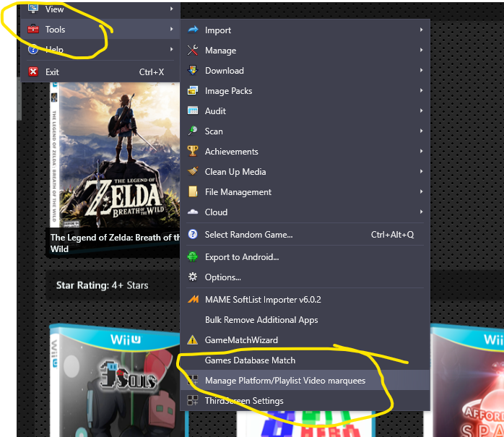This screenshot has width=504, height=437.
Task: Click the Options gear icon
Action: coord(193,277)
